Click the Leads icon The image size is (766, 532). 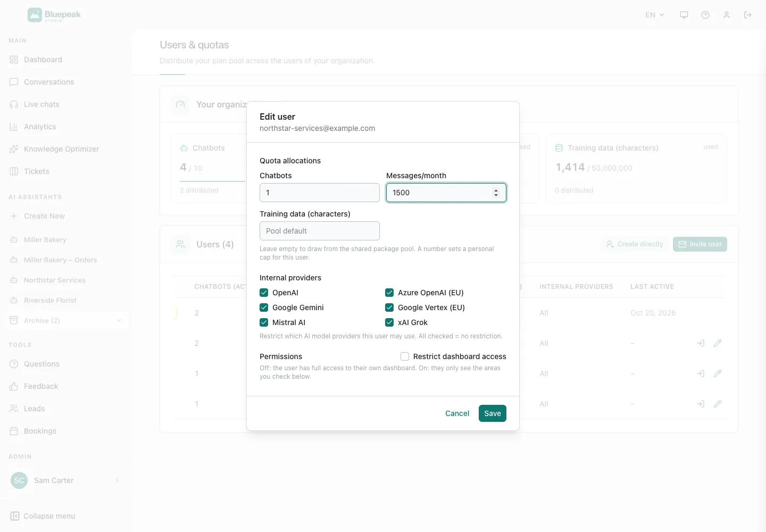pyautogui.click(x=14, y=409)
